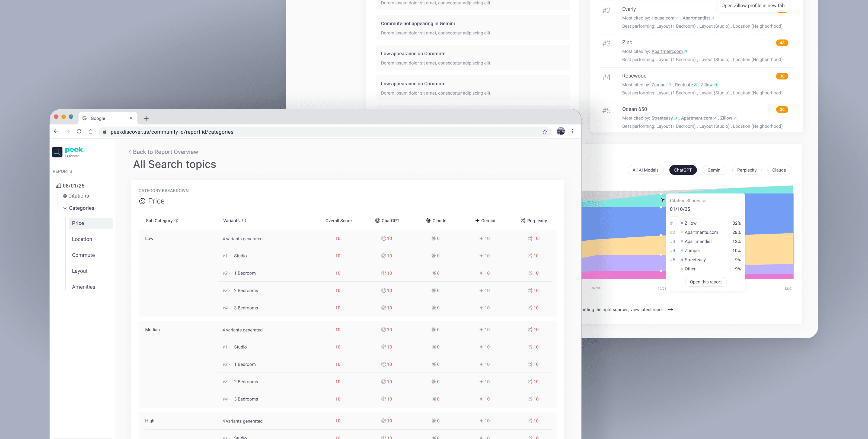
Task: Collapse the Categories tree section
Action: pos(65,208)
